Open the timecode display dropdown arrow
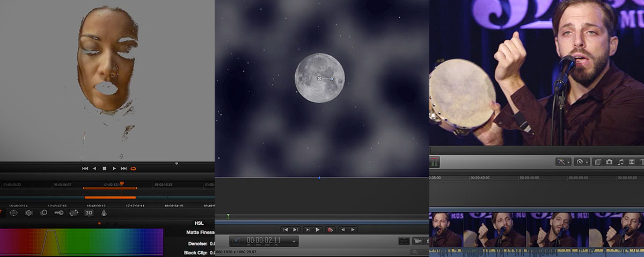This screenshot has height=257, width=644. coord(294,241)
